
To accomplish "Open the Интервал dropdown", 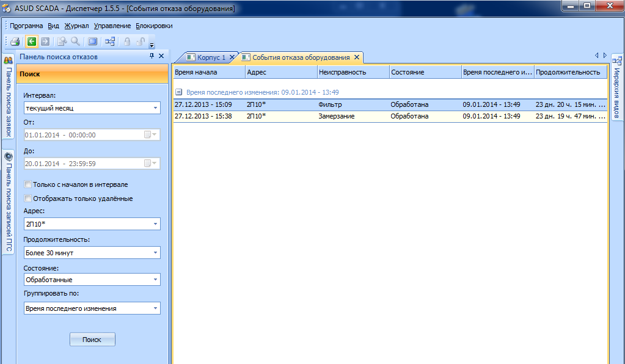I will click(155, 109).
